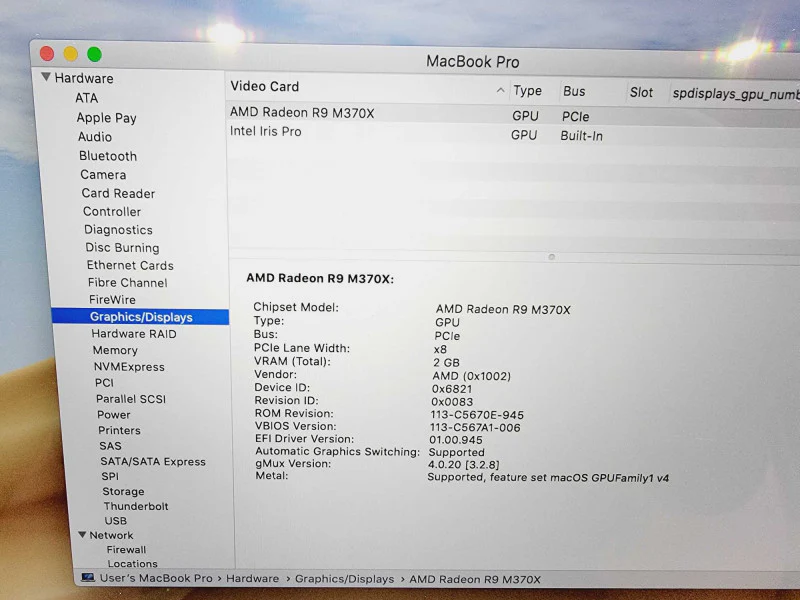This screenshot has width=800, height=600.
Task: Sort by the Bus column header
Action: (x=574, y=91)
